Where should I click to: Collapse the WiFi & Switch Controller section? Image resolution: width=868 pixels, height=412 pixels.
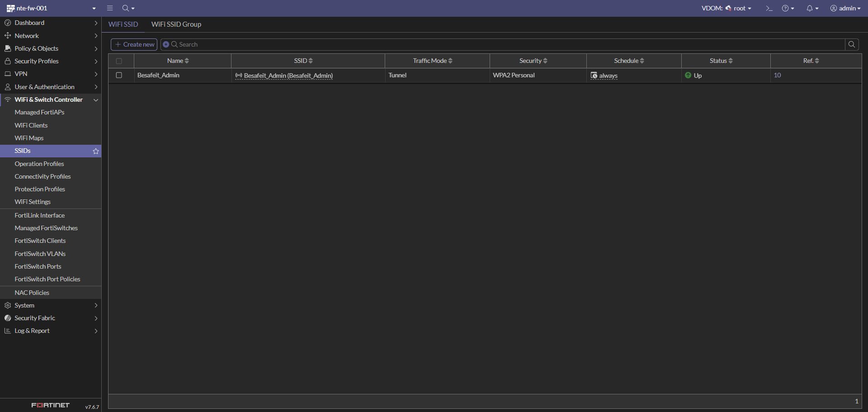coord(96,99)
